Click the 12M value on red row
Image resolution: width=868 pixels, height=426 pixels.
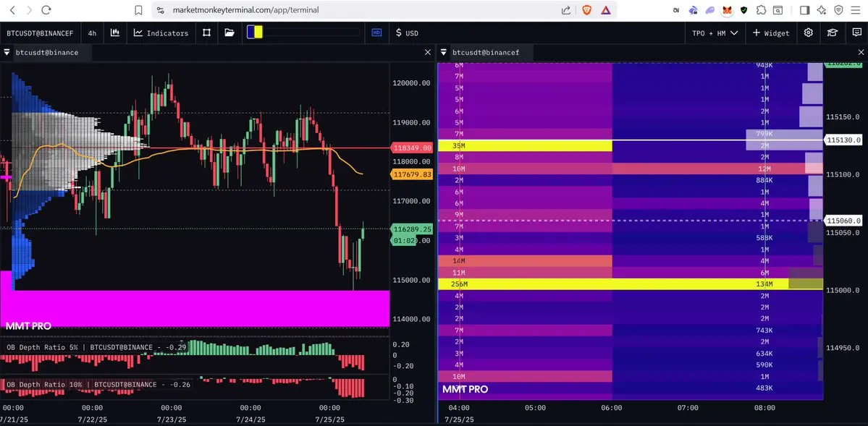(x=764, y=169)
